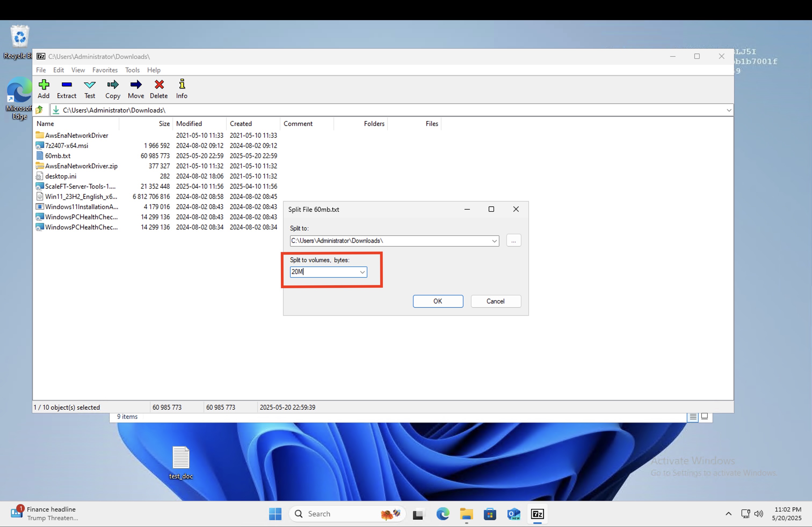
Task: Expand the Split to path dropdown
Action: pyautogui.click(x=494, y=241)
